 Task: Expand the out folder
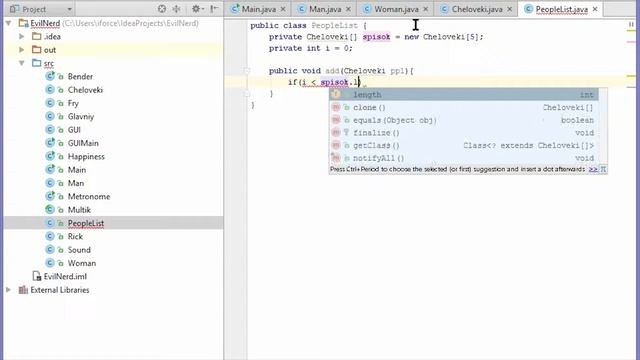coord(22,50)
